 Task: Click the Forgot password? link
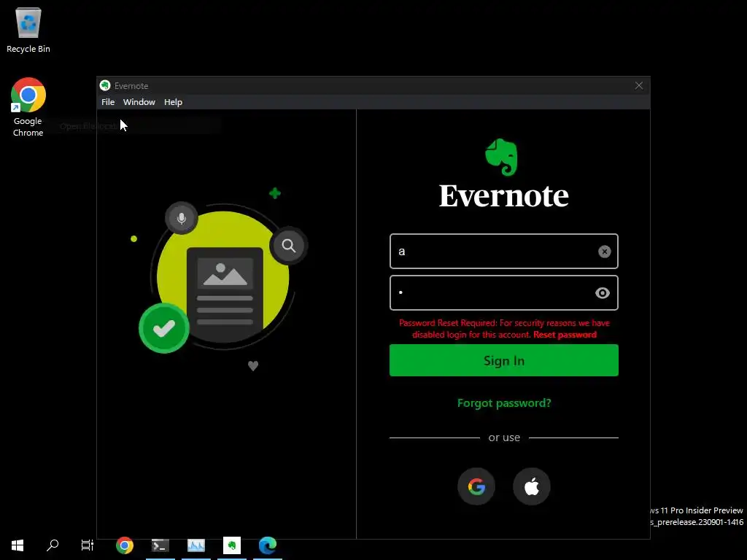(x=504, y=402)
